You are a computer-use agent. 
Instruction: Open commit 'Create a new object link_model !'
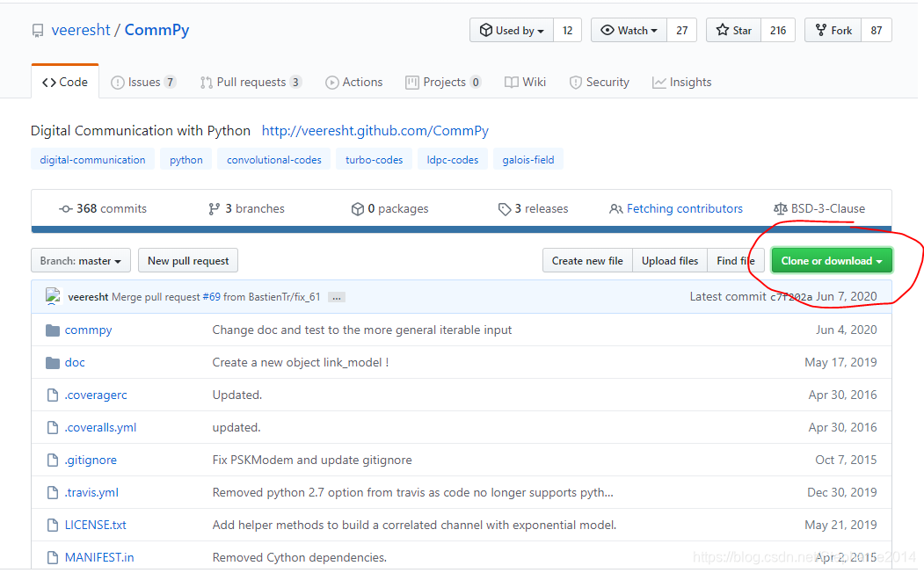tap(301, 362)
